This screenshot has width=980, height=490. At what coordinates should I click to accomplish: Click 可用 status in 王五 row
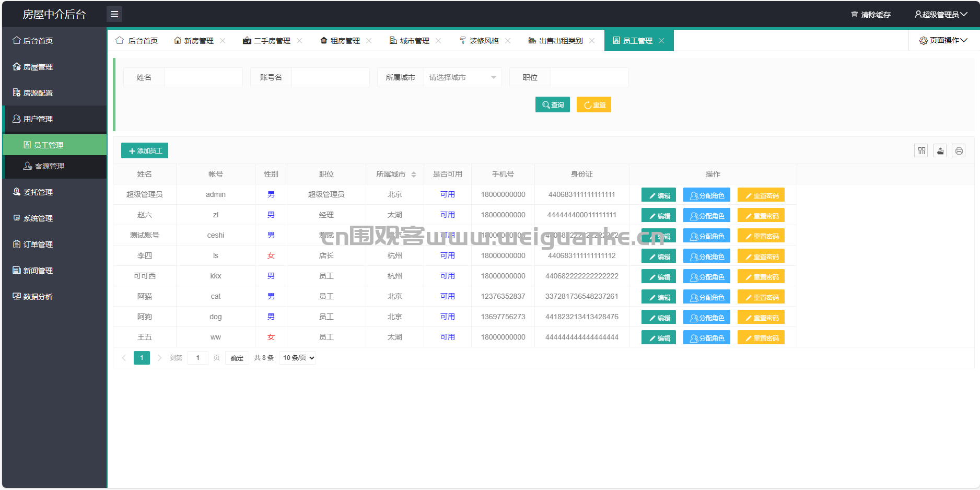click(x=448, y=337)
